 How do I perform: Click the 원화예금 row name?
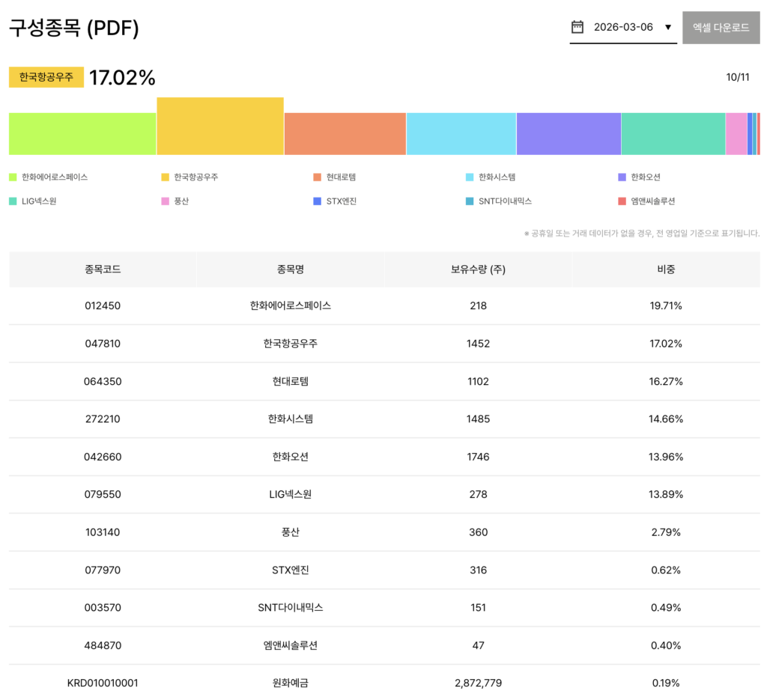tap(290, 683)
